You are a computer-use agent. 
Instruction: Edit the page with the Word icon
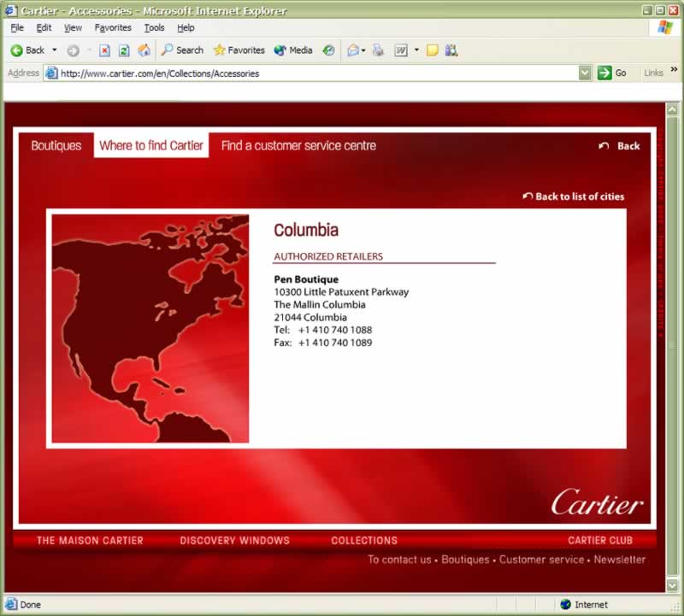(401, 50)
